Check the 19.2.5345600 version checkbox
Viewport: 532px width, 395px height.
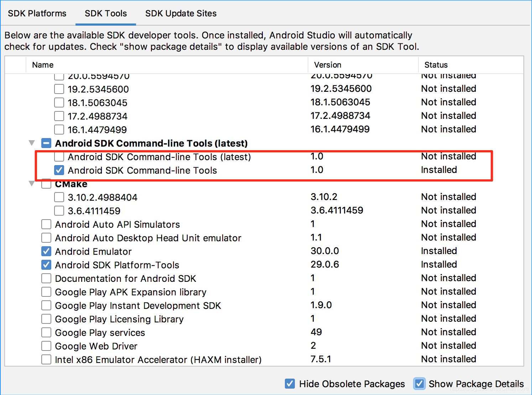pyautogui.click(x=59, y=89)
